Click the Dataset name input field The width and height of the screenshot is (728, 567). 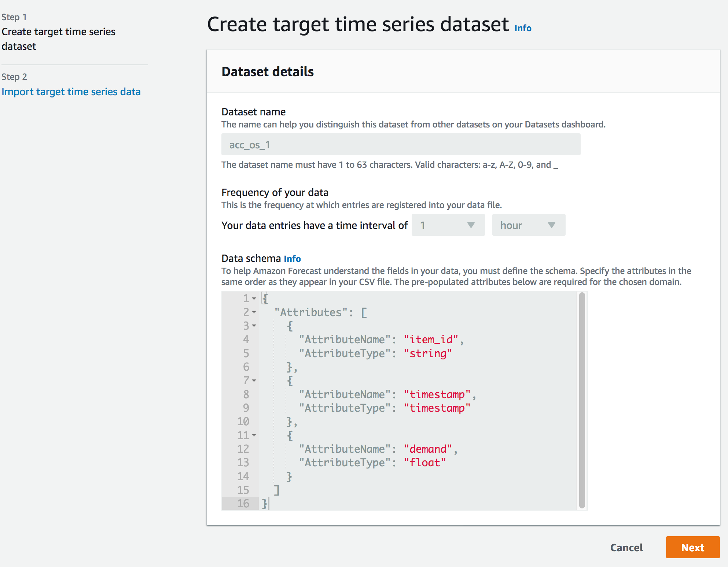pyautogui.click(x=401, y=144)
